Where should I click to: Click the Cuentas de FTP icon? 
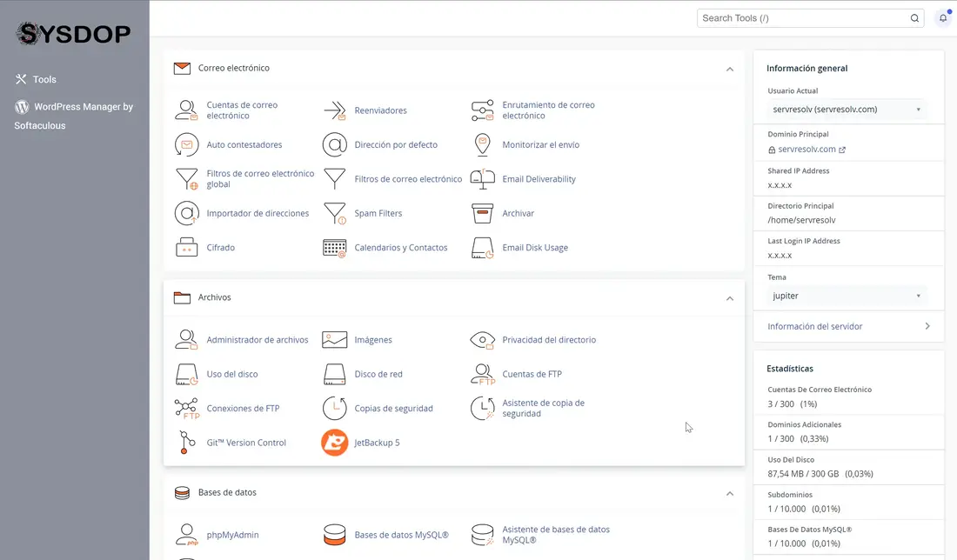click(482, 374)
